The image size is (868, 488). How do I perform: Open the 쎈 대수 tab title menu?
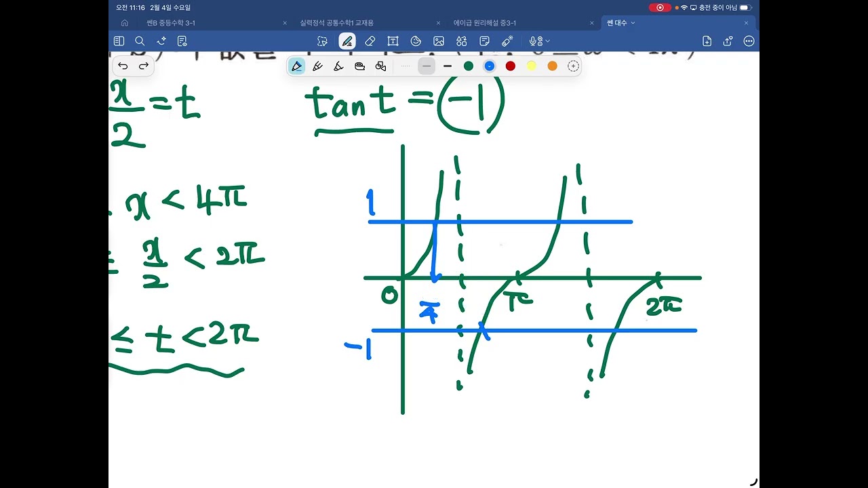tap(621, 22)
